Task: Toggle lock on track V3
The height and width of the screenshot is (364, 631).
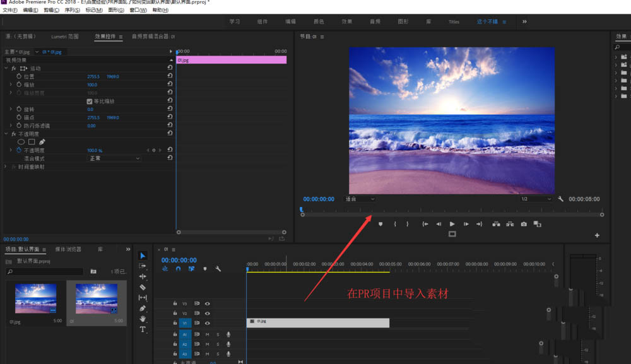Action: pos(175,303)
